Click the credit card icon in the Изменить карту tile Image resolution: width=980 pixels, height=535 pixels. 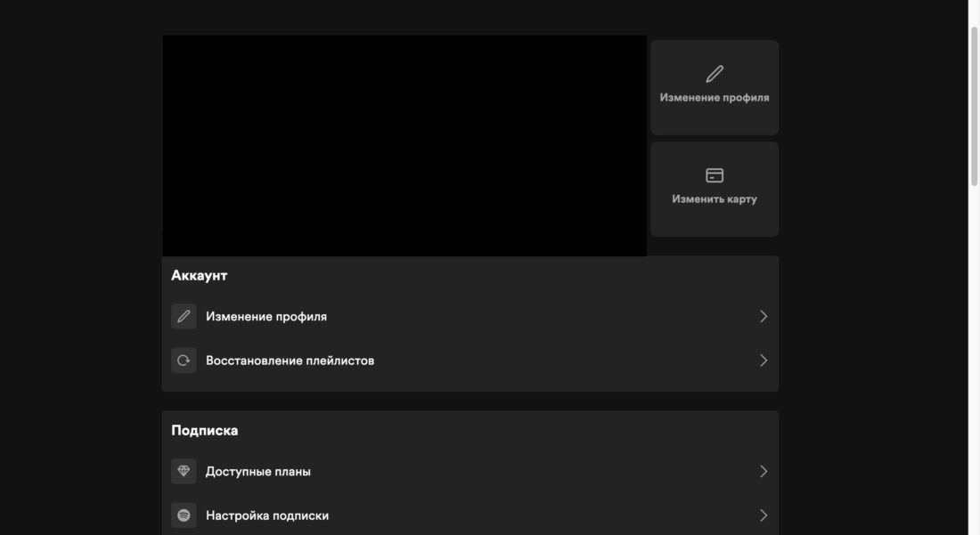coord(715,175)
